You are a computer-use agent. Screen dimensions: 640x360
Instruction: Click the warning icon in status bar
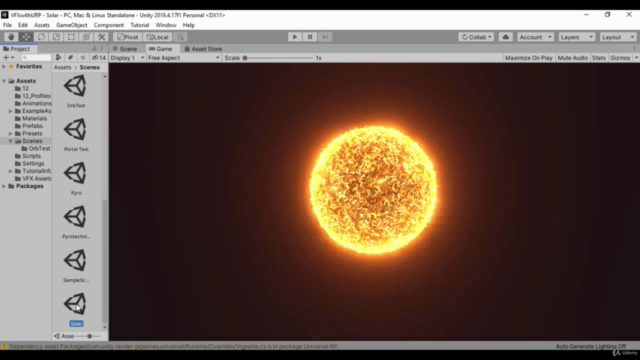coord(4,347)
